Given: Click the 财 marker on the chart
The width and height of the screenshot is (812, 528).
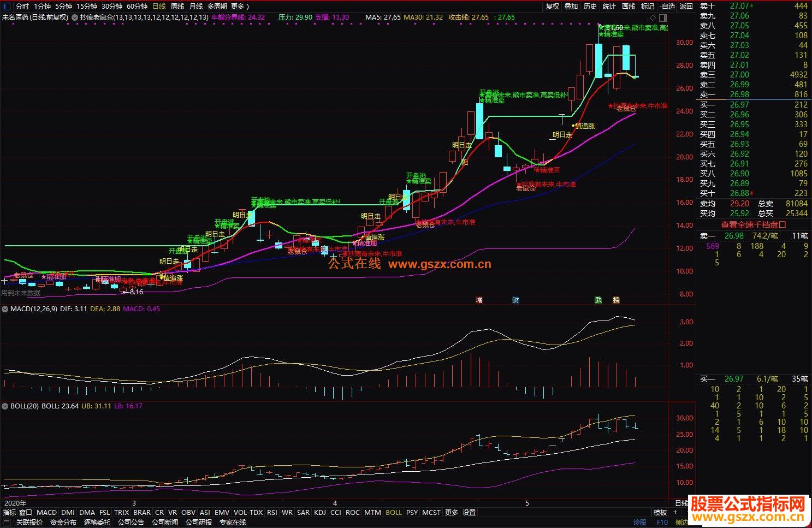Looking at the screenshot, I should point(515,300).
